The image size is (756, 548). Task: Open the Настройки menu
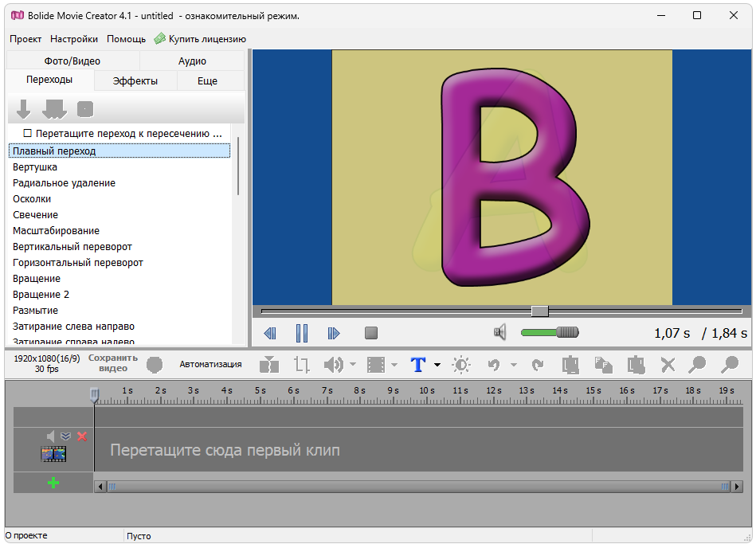tap(74, 39)
